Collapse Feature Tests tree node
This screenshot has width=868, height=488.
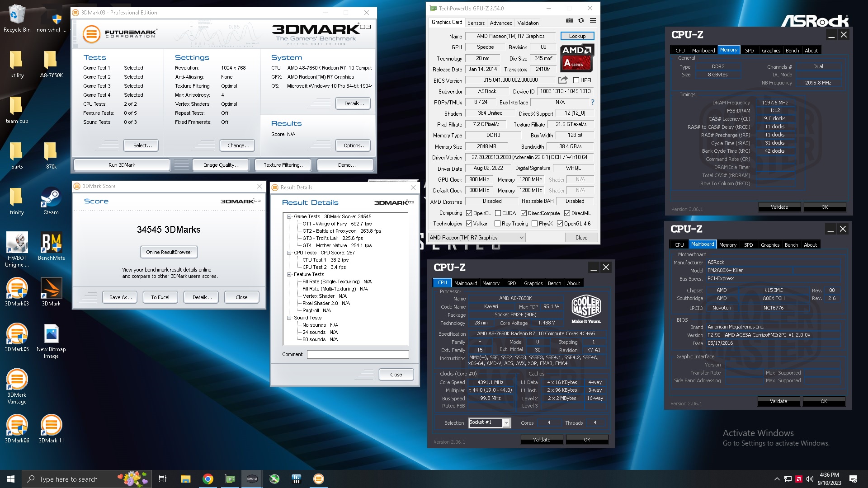[289, 274]
